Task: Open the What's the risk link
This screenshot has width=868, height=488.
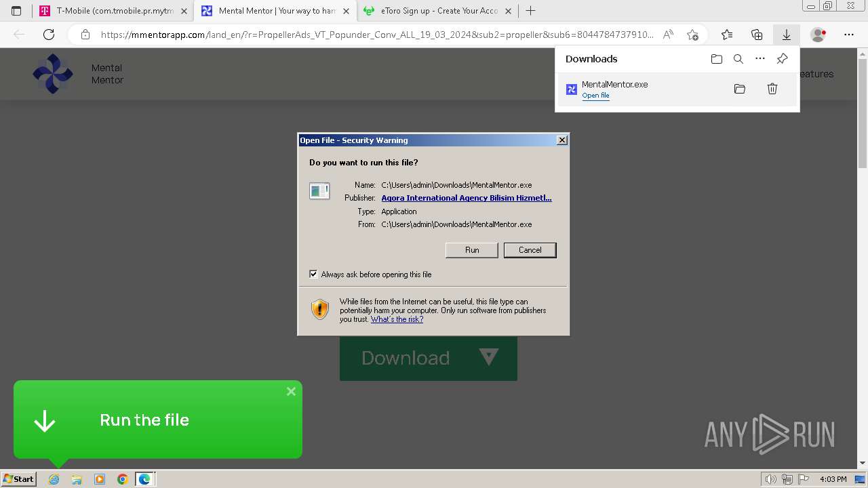Action: pyautogui.click(x=397, y=319)
